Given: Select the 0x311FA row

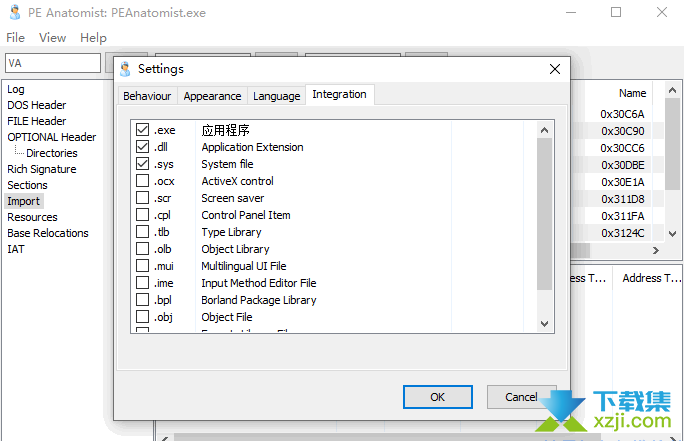Looking at the screenshot, I should (x=622, y=216).
